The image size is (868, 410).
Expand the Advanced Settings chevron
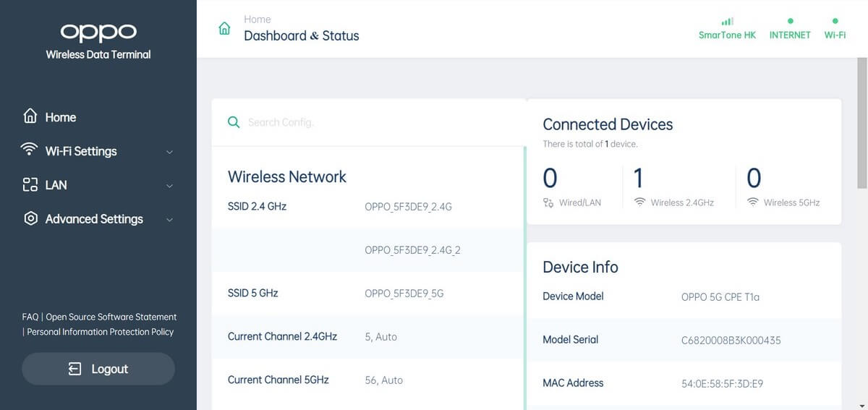click(x=169, y=220)
